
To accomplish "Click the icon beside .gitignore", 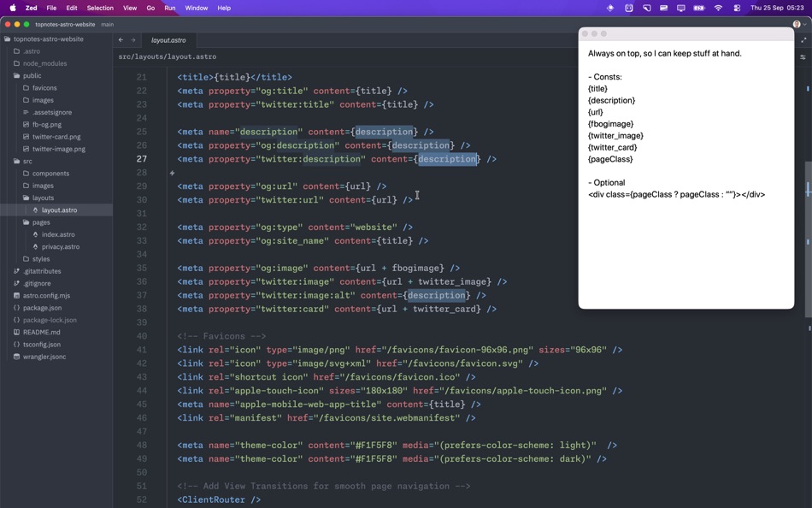I will 19,283.
